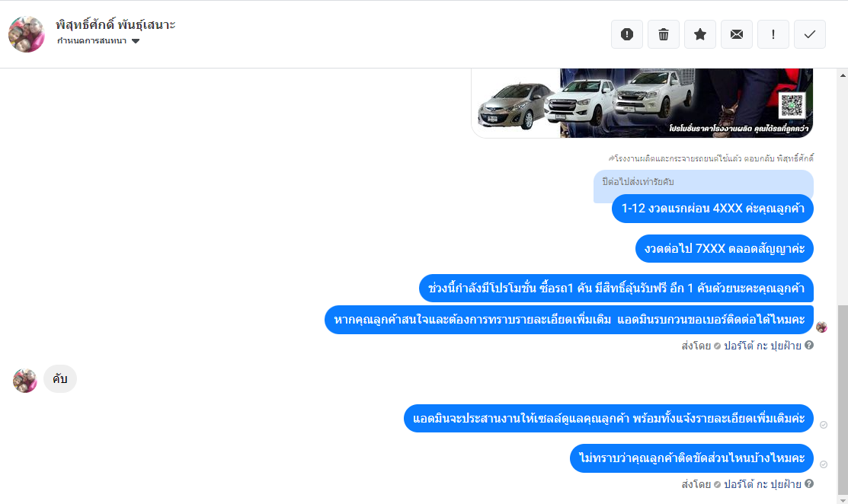The image size is (848, 504).
Task: Click the QR code on banner
Action: [x=792, y=105]
